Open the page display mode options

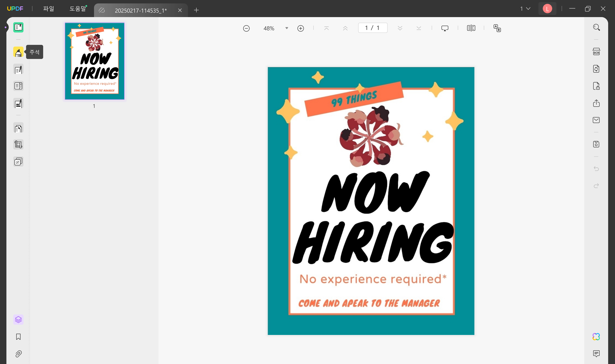471,28
